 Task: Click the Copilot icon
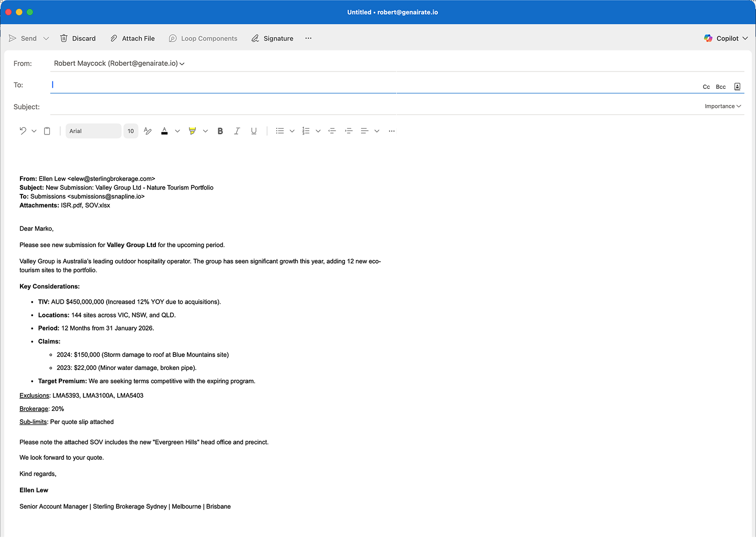[708, 38]
